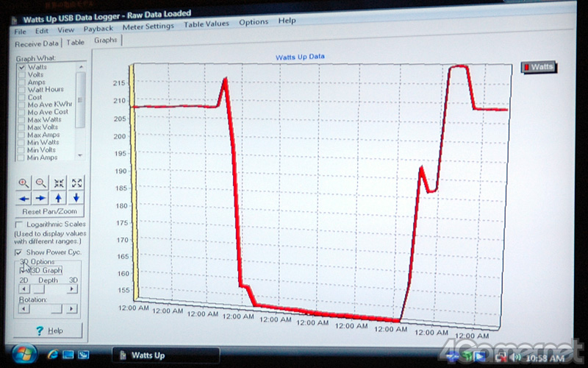Increase Depth with the right arrow
588x368 pixels.
[72, 289]
